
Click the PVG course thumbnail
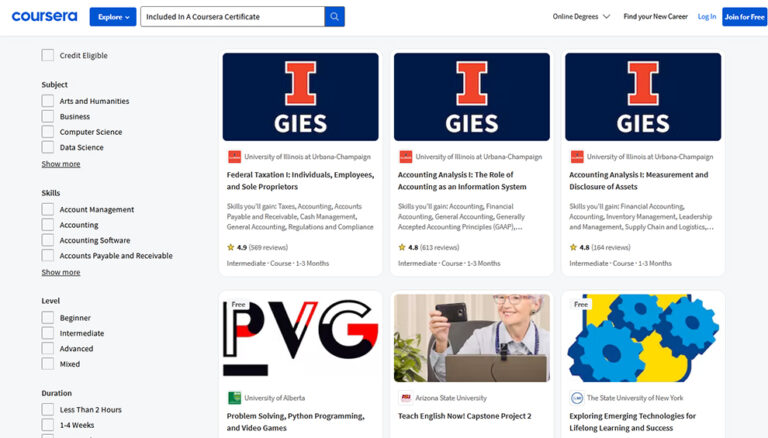point(300,338)
